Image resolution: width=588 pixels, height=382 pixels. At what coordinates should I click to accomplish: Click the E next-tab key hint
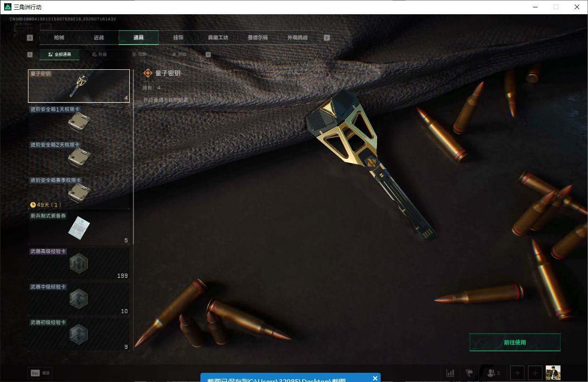pyautogui.click(x=327, y=38)
